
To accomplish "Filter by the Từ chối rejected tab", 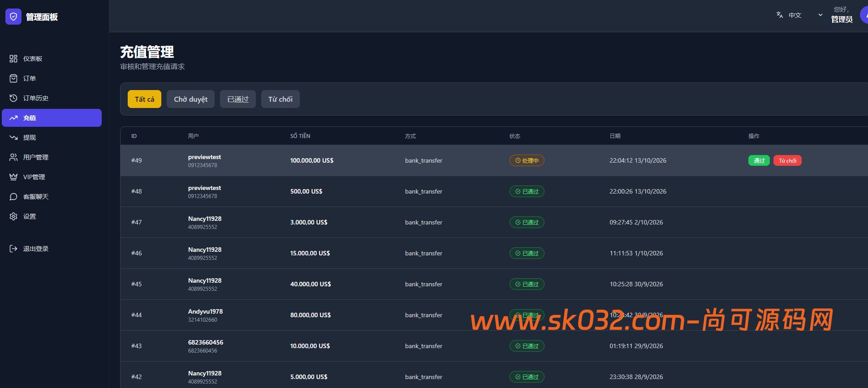I will coord(281,99).
